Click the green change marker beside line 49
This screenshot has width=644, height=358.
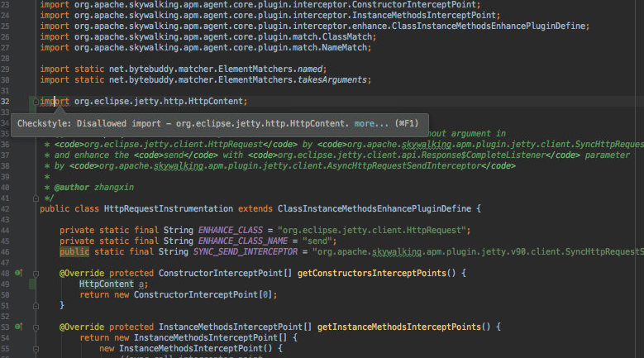click(x=32, y=284)
